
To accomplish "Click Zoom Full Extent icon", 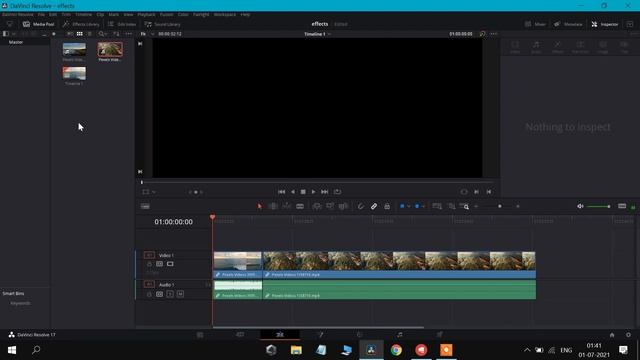I will (437, 207).
